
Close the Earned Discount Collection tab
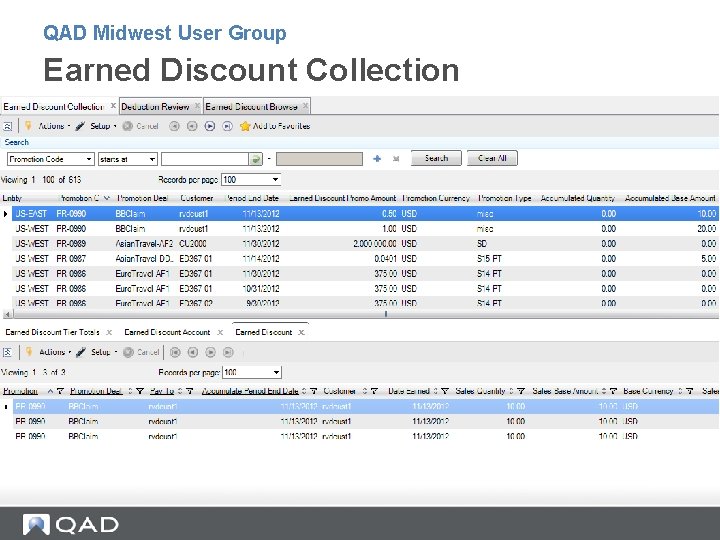tap(113, 106)
